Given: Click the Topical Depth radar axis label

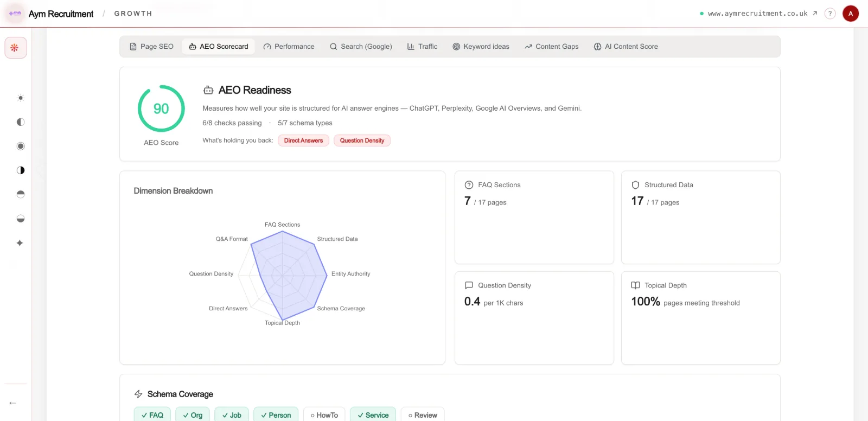Looking at the screenshot, I should click(282, 323).
